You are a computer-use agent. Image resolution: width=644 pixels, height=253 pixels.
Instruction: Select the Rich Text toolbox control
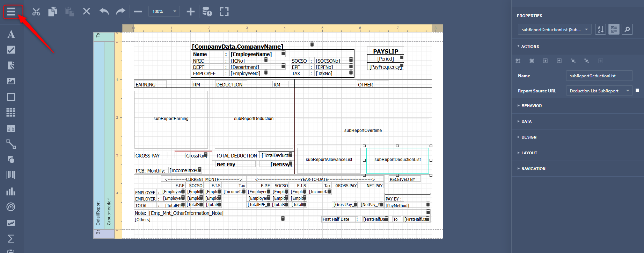pos(11,65)
